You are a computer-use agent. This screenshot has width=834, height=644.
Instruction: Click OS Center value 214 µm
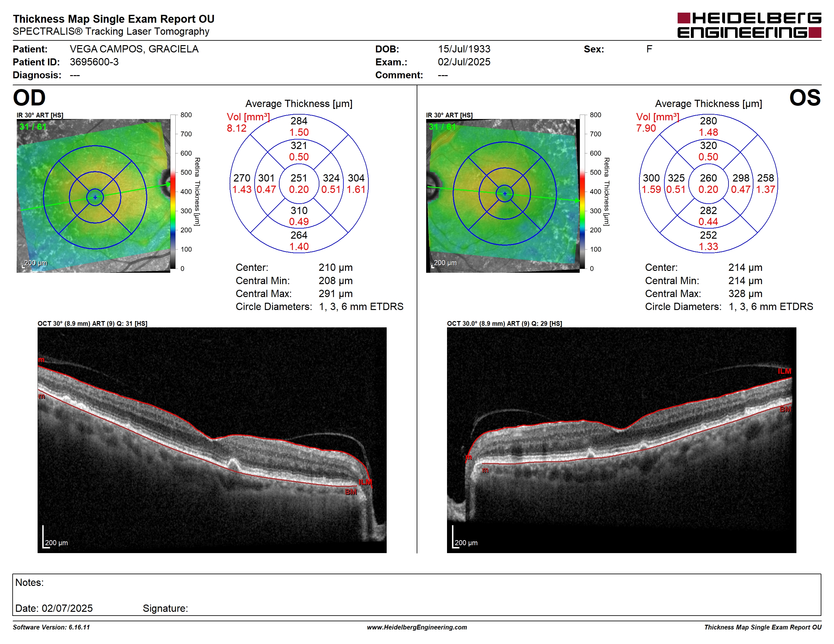pyautogui.click(x=745, y=267)
